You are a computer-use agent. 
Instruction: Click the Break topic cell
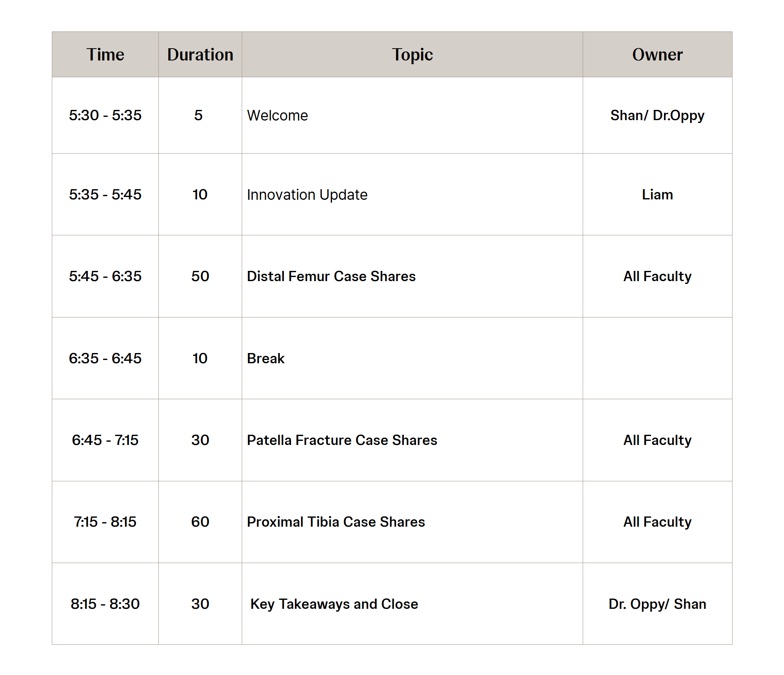(266, 359)
